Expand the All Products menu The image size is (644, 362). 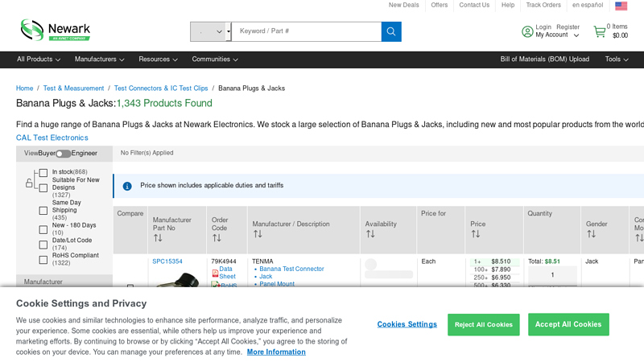coord(39,60)
